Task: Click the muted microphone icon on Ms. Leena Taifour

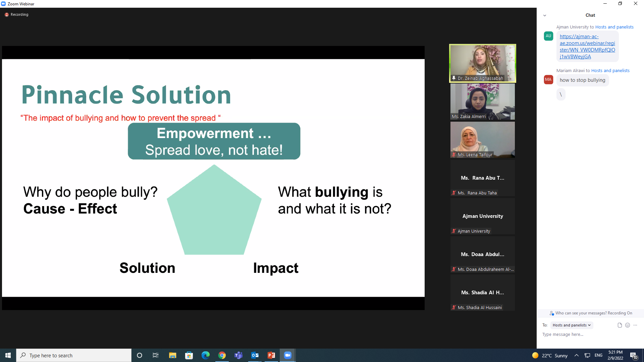Action: pos(454,155)
